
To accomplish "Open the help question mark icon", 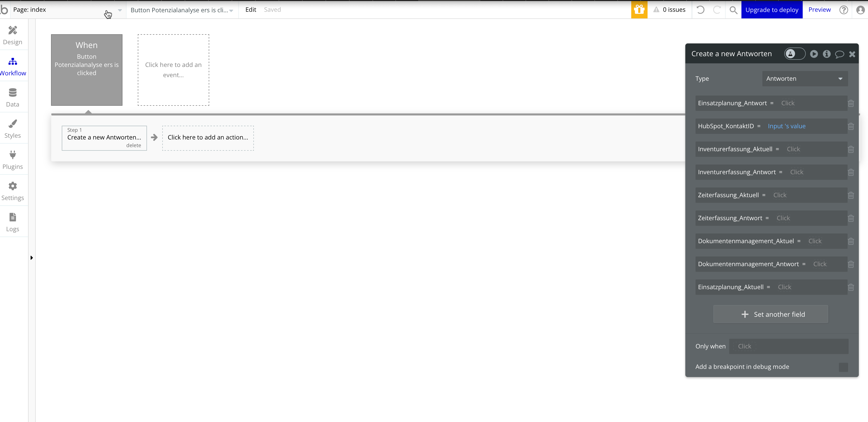I will tap(844, 10).
